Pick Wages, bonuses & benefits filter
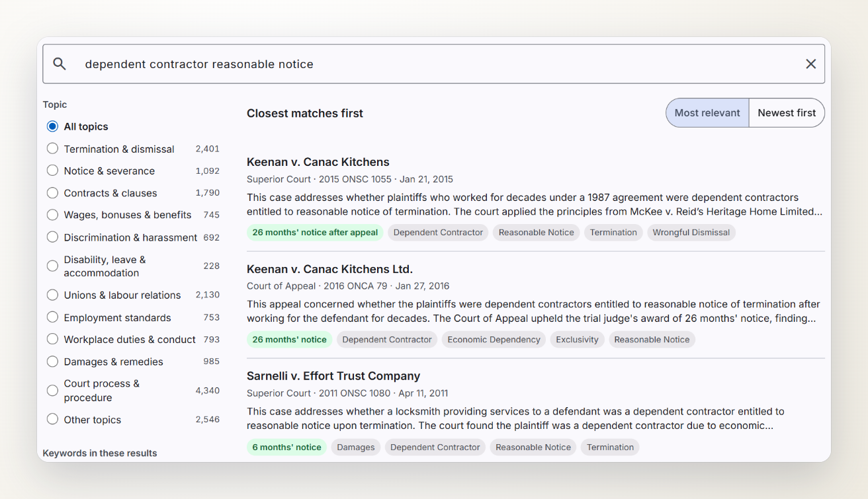Image resolution: width=868 pixels, height=499 pixels. point(52,215)
